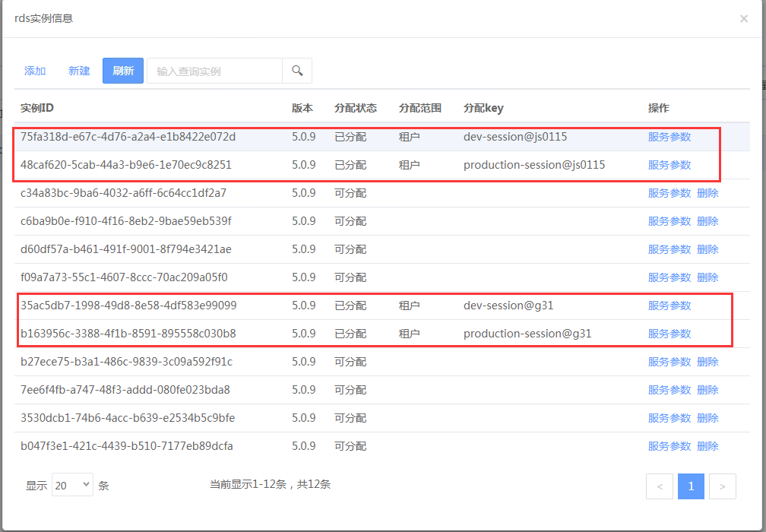This screenshot has height=532, width=766.
Task: Click the 分配范围 column header
Action: (420, 108)
